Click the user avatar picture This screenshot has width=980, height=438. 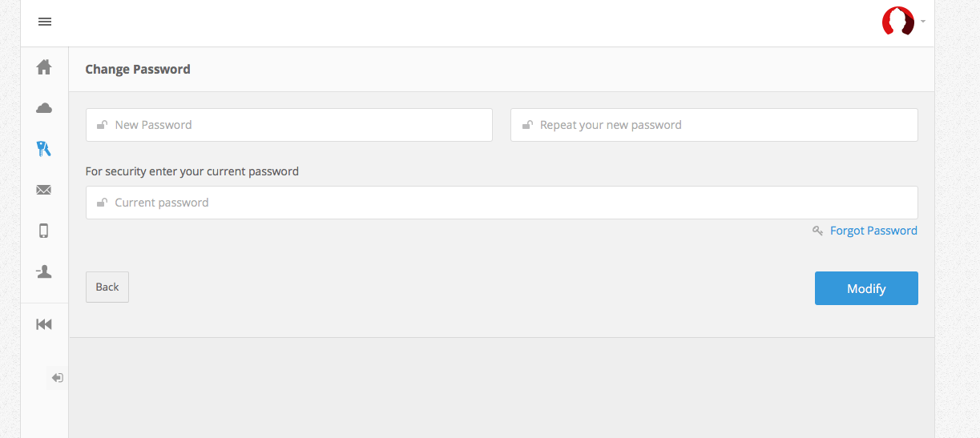pyautogui.click(x=897, y=22)
